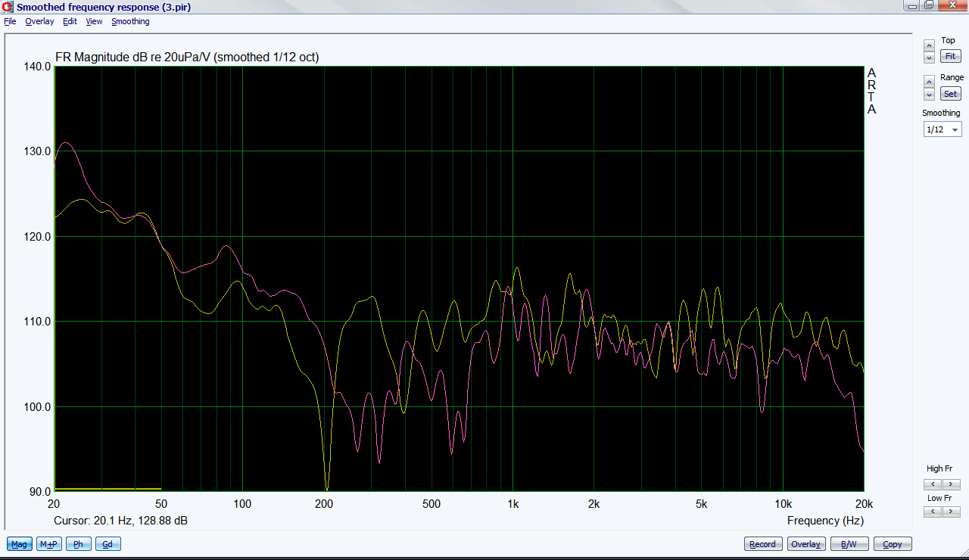Switch to Gd group delay view
The width and height of the screenshot is (969, 560).
[107, 544]
